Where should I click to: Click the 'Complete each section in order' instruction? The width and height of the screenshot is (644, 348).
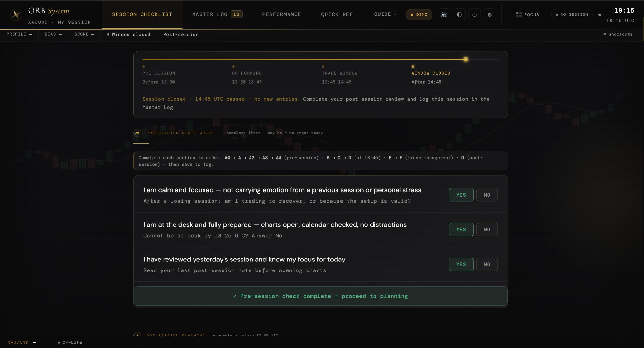click(320, 161)
